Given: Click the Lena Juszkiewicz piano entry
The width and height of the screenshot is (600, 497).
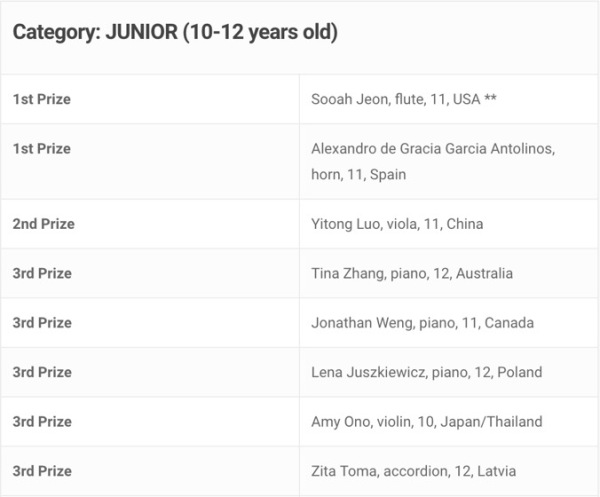Looking at the screenshot, I should (x=426, y=372).
